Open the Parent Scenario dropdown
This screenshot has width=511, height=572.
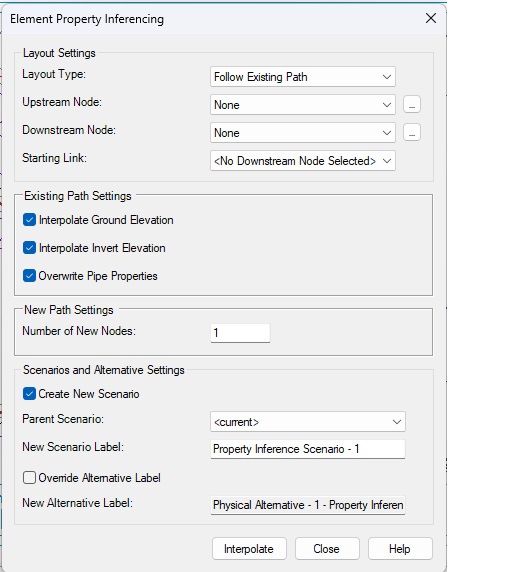click(307, 422)
